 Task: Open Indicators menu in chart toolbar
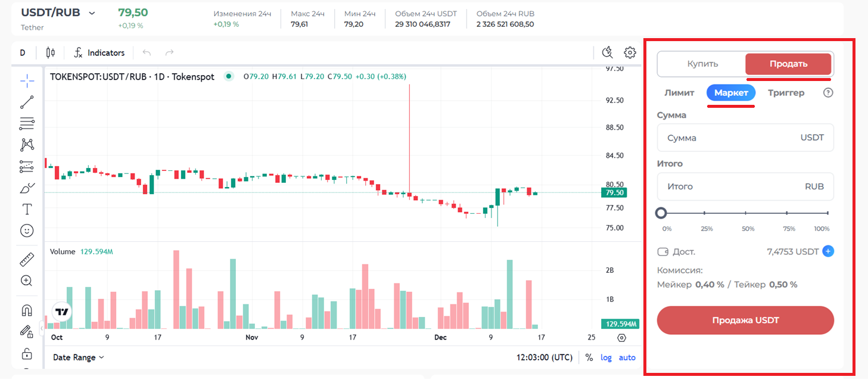[99, 52]
